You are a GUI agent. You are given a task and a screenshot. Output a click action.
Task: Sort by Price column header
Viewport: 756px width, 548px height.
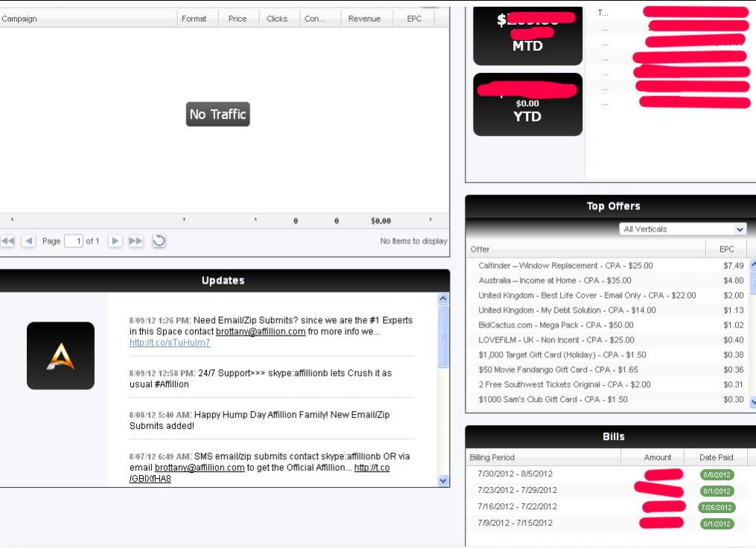238,19
